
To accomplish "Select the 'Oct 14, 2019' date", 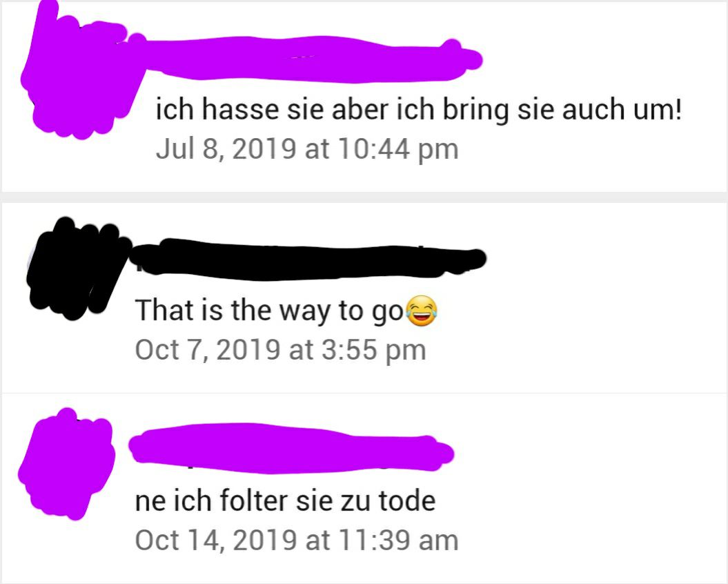I will (x=216, y=540).
